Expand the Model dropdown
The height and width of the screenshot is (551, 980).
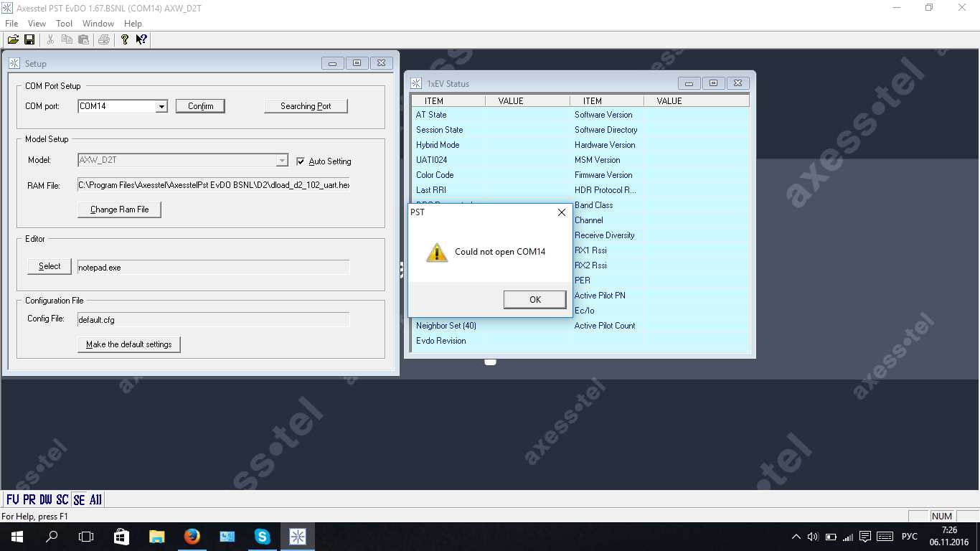tap(282, 161)
